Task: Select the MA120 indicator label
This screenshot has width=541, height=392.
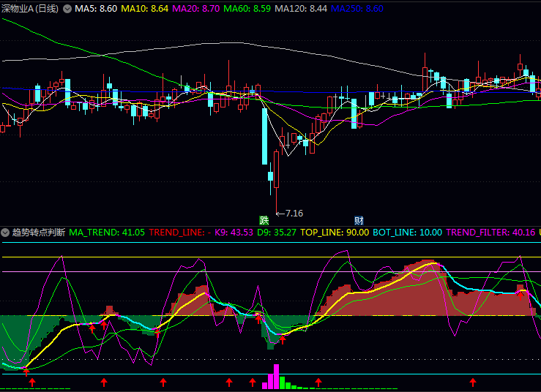Action: click(x=300, y=9)
